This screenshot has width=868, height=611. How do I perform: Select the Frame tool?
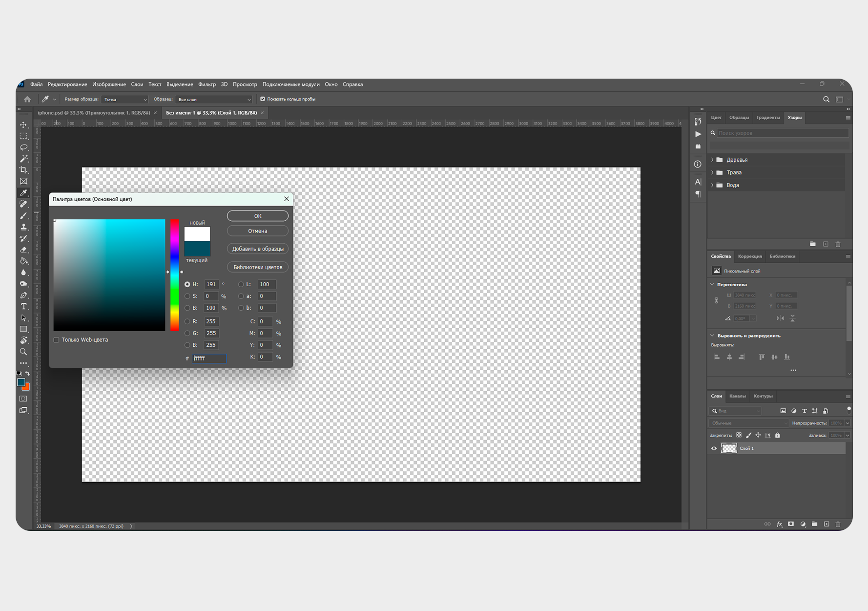tap(23, 181)
